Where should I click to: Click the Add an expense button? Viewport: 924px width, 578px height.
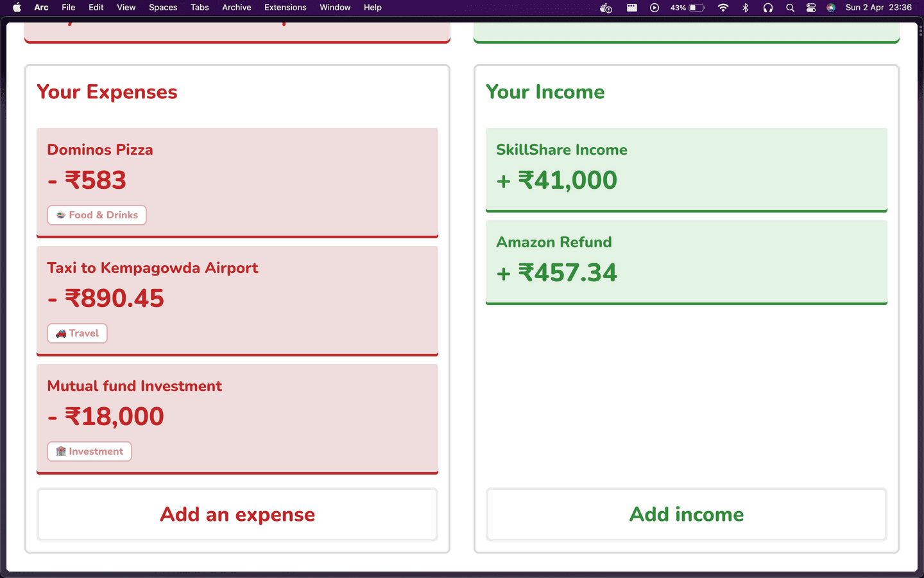coord(237,514)
